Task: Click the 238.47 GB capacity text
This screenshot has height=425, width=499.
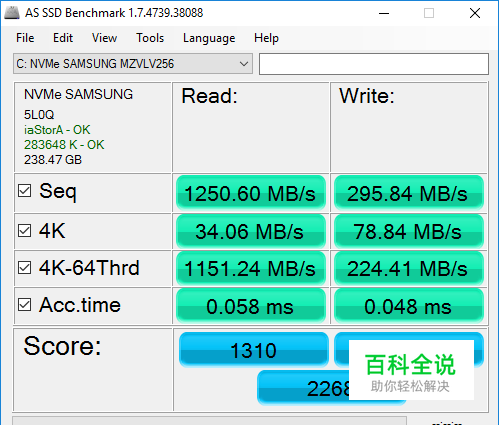Action: [x=53, y=160]
